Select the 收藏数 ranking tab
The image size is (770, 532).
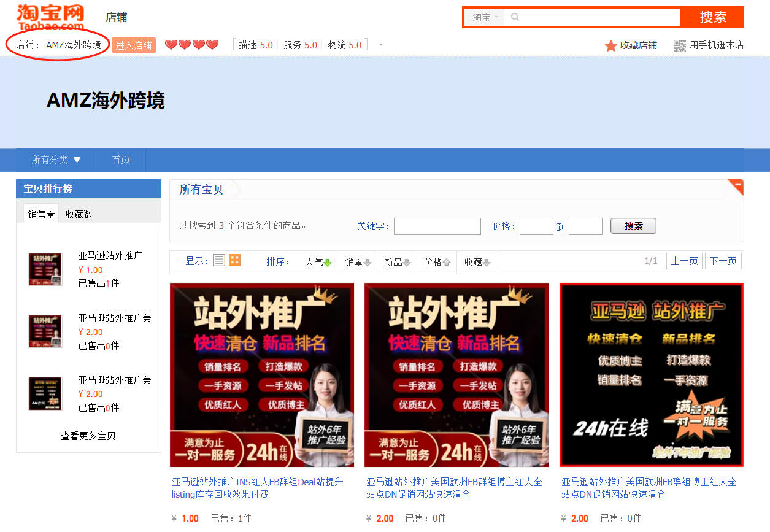(79, 214)
